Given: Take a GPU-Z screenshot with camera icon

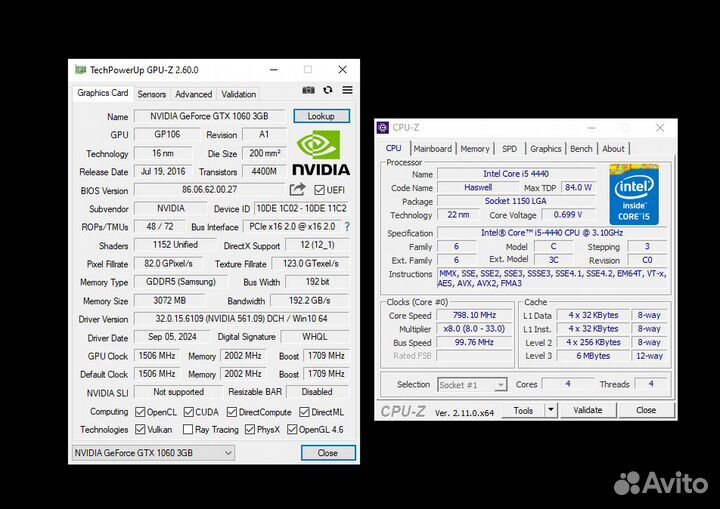Looking at the screenshot, I should (308, 90).
